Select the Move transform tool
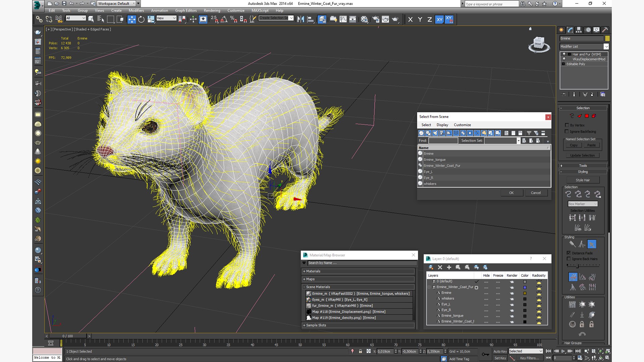Image resolution: width=644 pixels, height=362 pixels. tap(131, 19)
